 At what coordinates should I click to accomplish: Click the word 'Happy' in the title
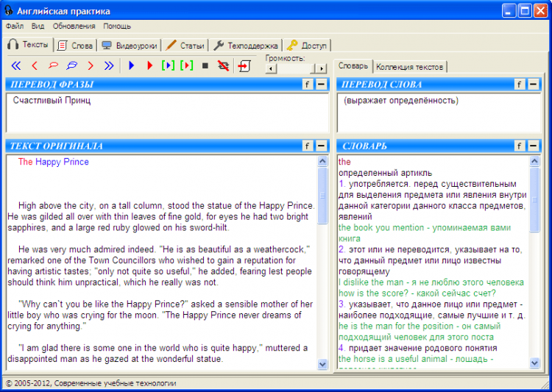[48, 162]
